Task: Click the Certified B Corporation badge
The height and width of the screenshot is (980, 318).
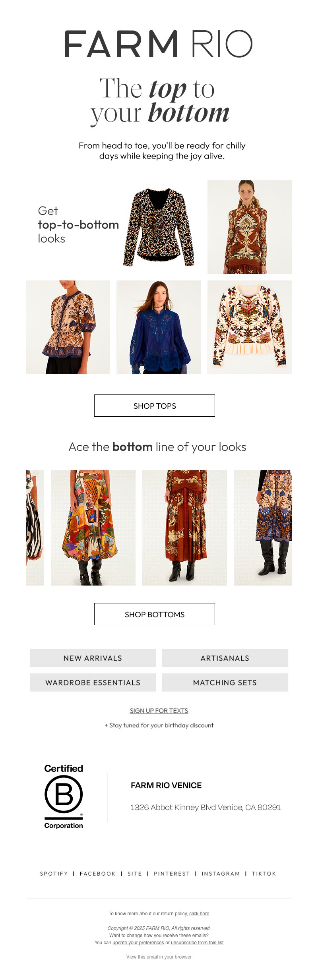Action: [64, 796]
